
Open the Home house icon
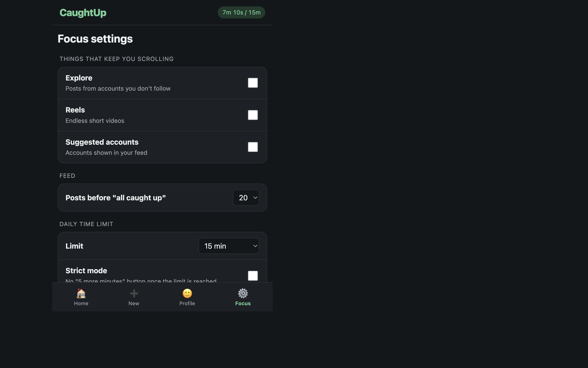pos(81,293)
